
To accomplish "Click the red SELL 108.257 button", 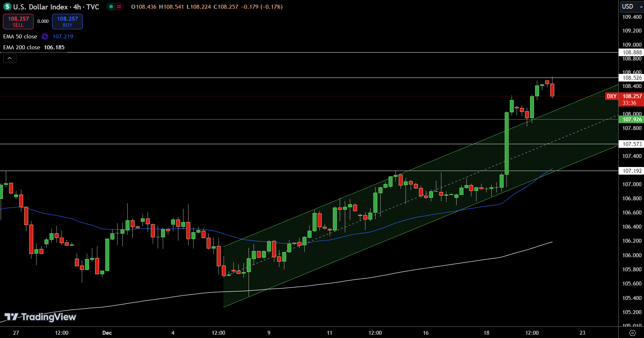I will tap(18, 21).
